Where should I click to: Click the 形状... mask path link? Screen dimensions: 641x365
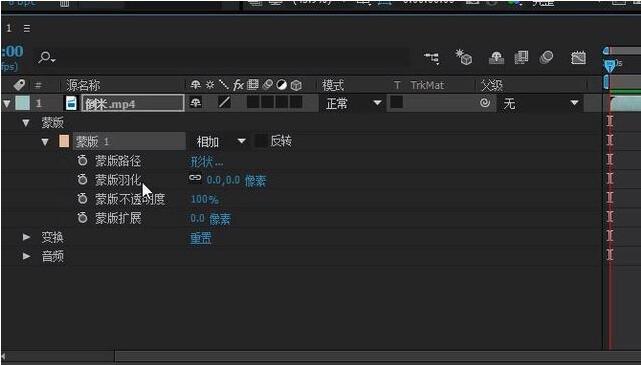click(206, 162)
